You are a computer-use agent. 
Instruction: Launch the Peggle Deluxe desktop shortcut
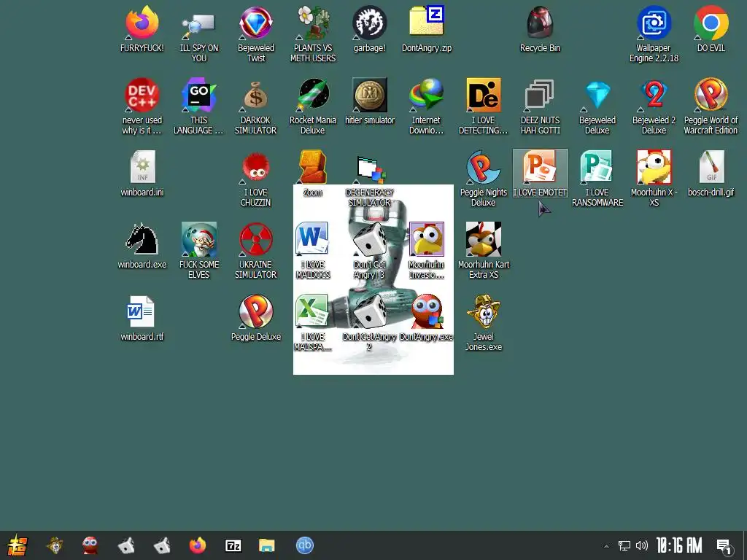pos(256,319)
